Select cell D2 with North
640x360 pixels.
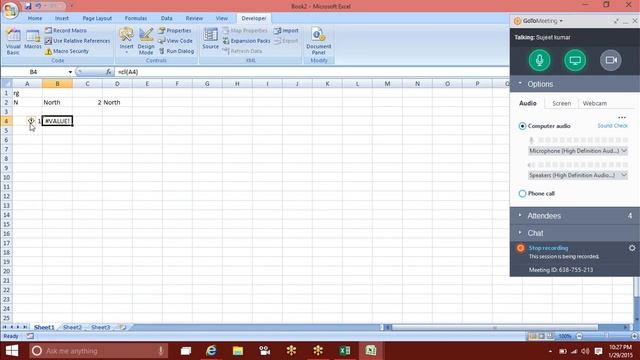[117, 102]
